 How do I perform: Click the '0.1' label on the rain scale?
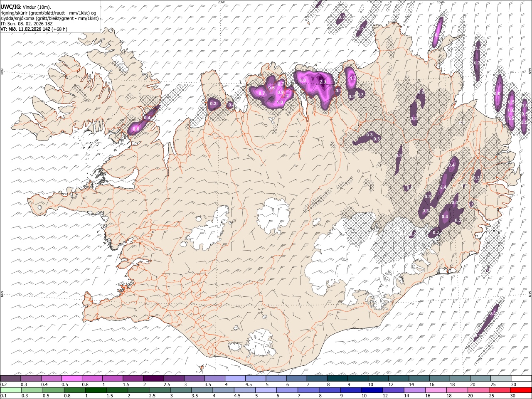[x=3, y=396]
